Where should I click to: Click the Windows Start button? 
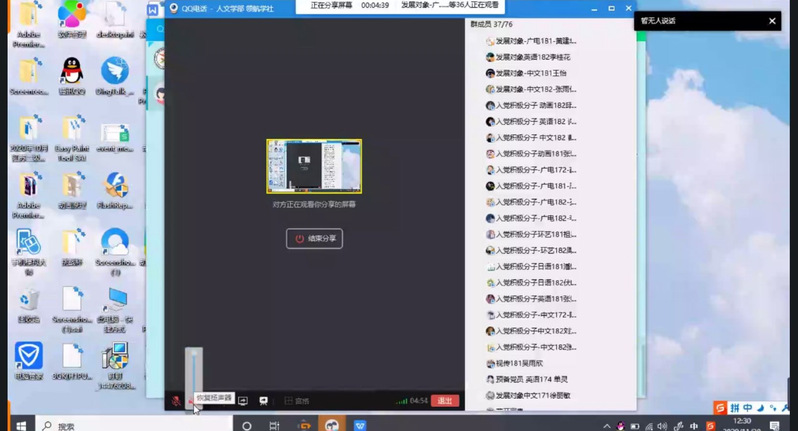point(17,425)
